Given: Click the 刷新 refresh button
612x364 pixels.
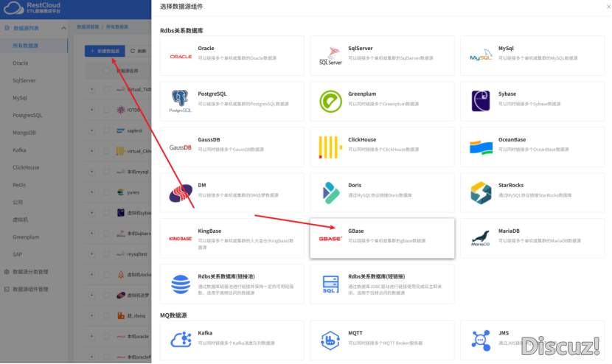Looking at the screenshot, I should tap(138, 51).
